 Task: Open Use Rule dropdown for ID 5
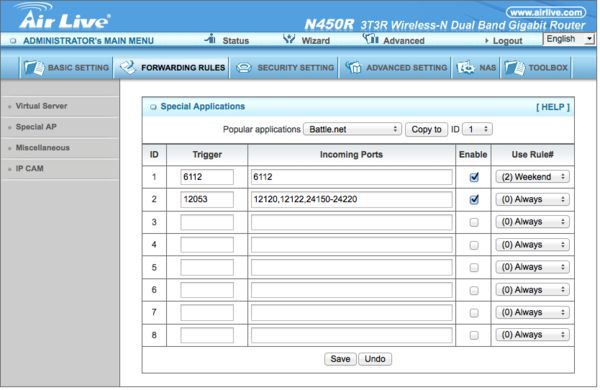(x=532, y=267)
